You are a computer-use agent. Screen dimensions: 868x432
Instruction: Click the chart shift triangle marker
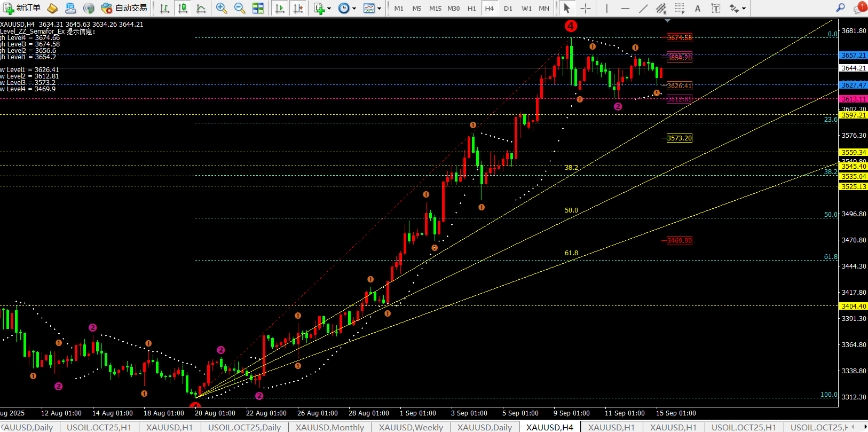pyautogui.click(x=667, y=21)
